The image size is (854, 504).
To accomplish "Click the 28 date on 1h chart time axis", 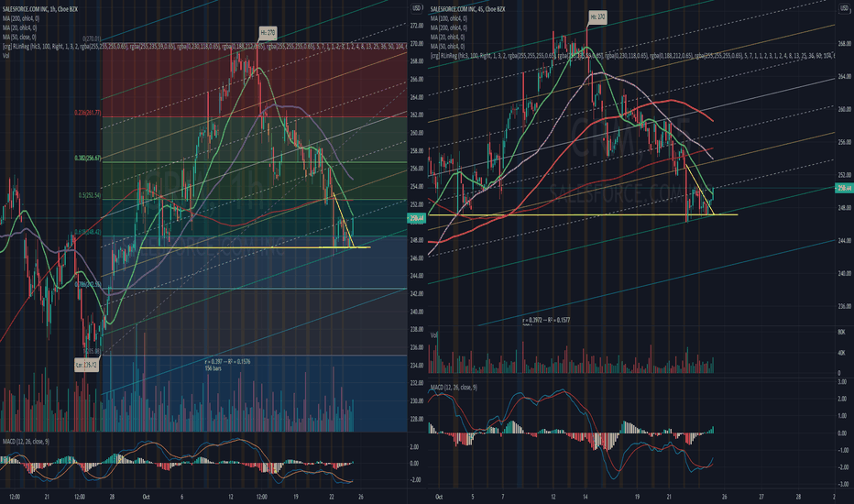I will click(112, 497).
